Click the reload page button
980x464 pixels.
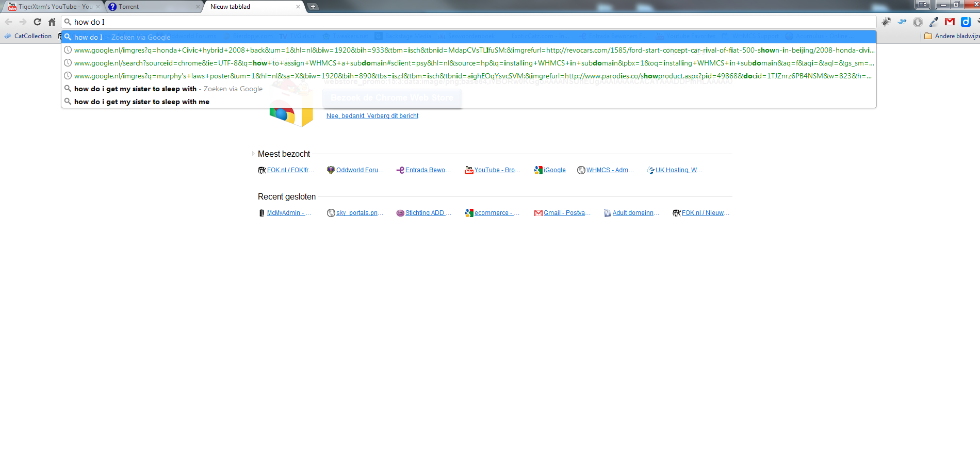[x=37, y=22]
